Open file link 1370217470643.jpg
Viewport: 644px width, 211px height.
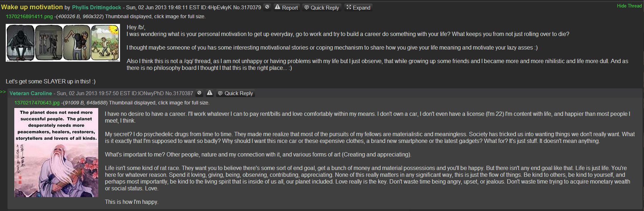click(x=37, y=103)
